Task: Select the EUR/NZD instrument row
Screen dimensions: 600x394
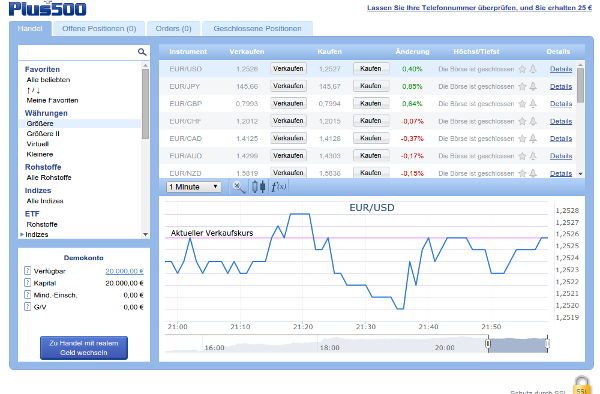Action: coord(368,173)
